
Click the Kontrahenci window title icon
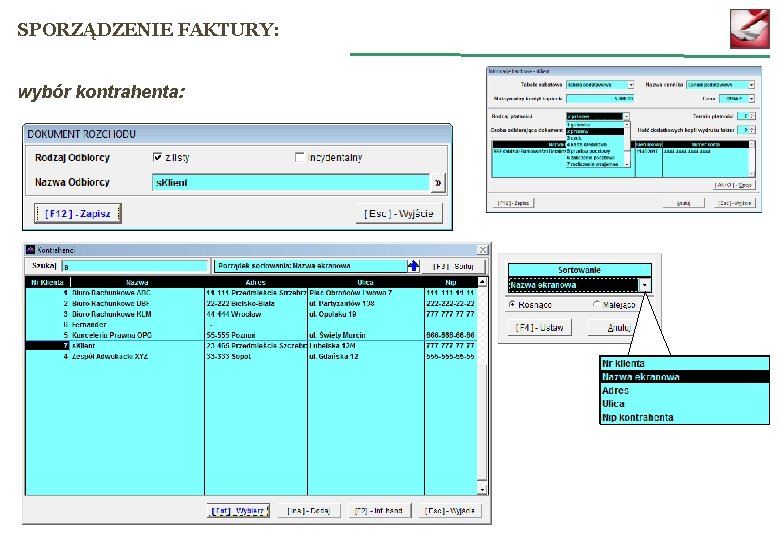pos(30,250)
